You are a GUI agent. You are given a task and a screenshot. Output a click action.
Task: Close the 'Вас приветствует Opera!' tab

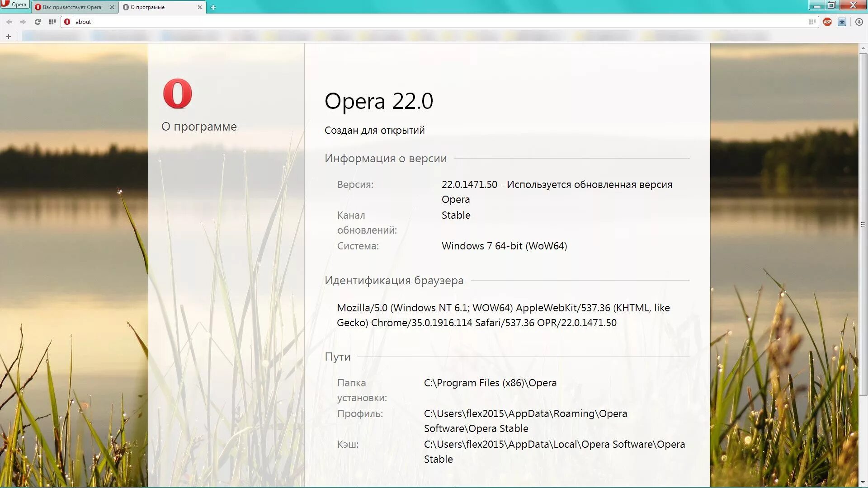coord(112,7)
